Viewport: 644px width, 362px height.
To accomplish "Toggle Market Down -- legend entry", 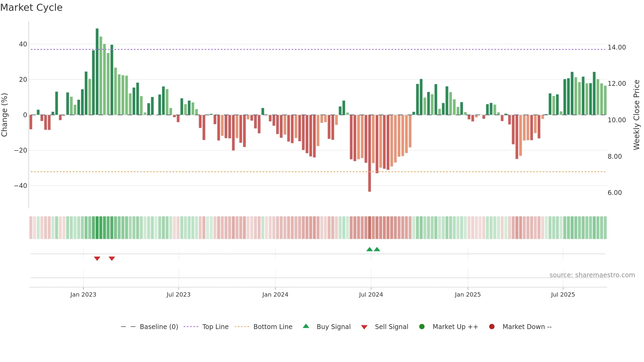I will pos(520,327).
